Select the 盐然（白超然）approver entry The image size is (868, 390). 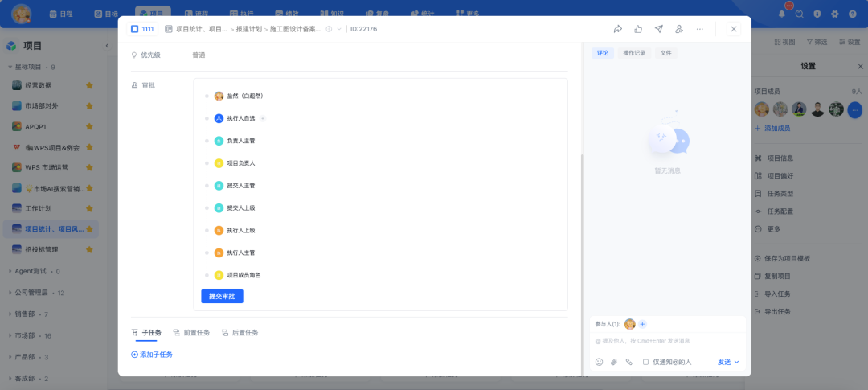239,96
